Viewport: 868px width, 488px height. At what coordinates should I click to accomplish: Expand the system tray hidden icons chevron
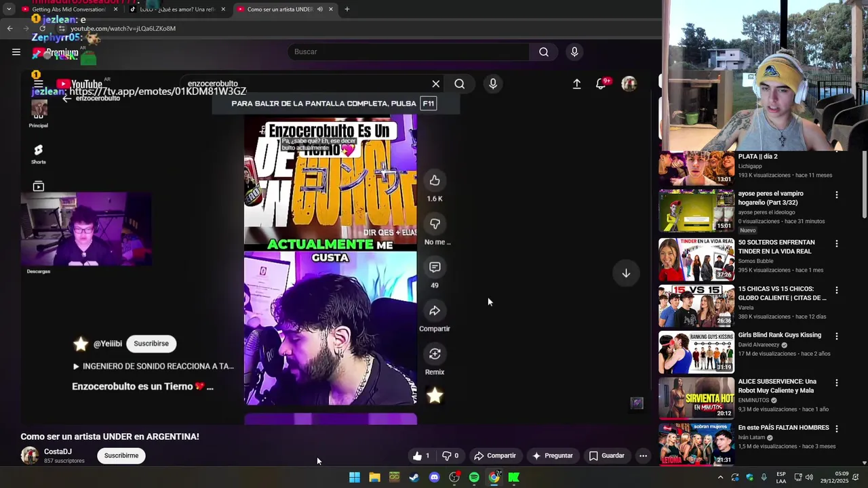(x=720, y=477)
